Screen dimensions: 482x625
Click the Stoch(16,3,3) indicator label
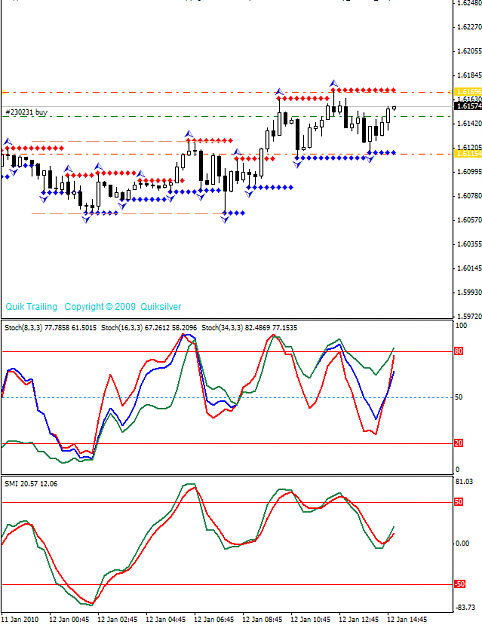tap(149, 328)
